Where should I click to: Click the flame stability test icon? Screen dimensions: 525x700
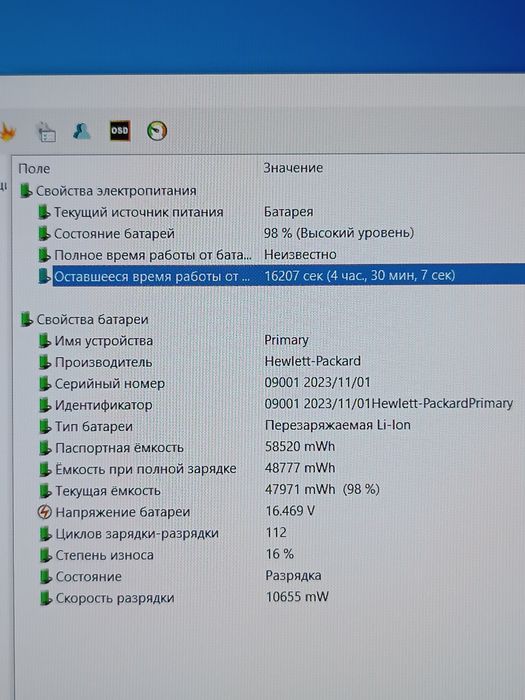click(8, 132)
